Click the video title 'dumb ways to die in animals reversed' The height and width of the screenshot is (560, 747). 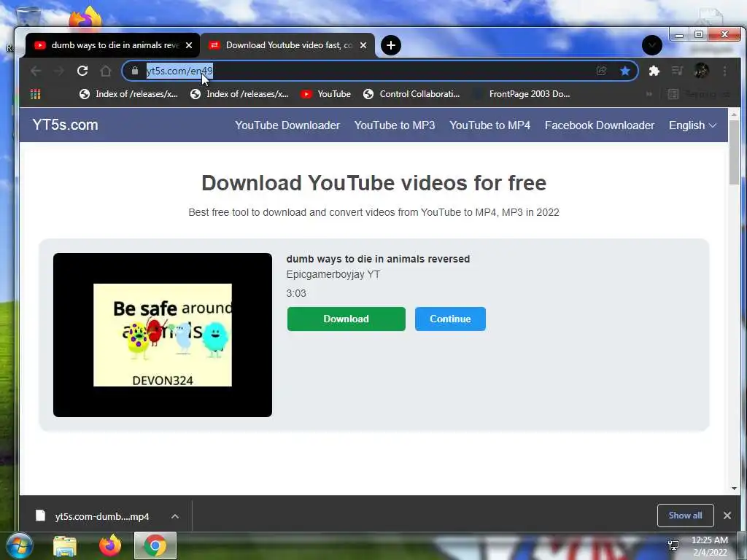click(x=379, y=259)
